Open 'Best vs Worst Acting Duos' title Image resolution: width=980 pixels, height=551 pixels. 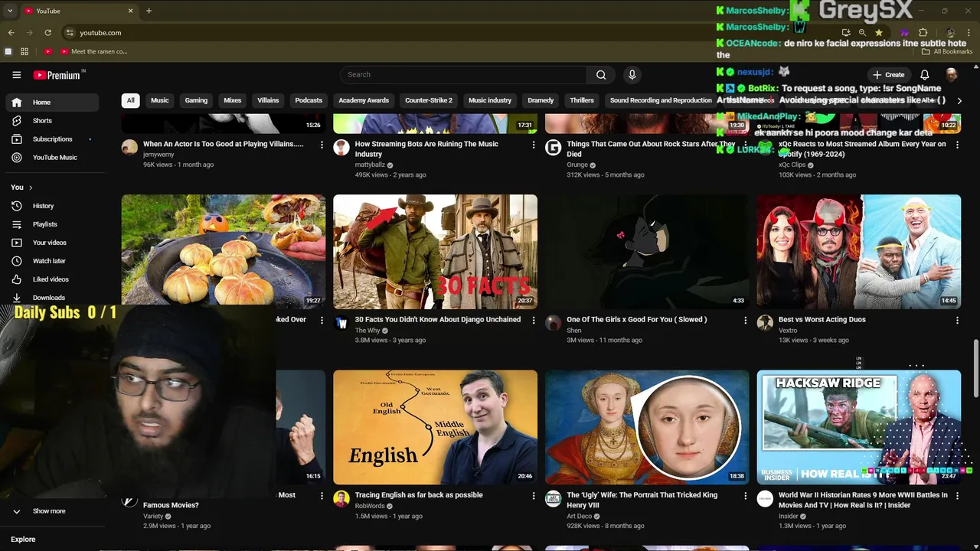(822, 320)
